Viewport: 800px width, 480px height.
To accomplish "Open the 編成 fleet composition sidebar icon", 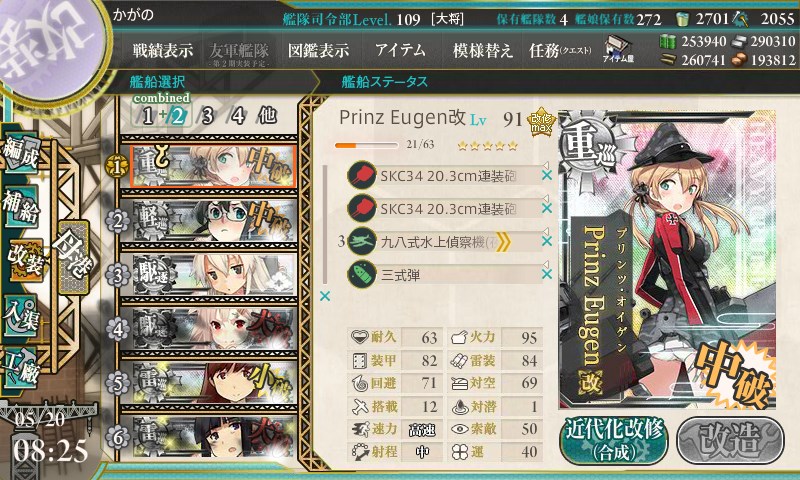I will click(x=21, y=154).
